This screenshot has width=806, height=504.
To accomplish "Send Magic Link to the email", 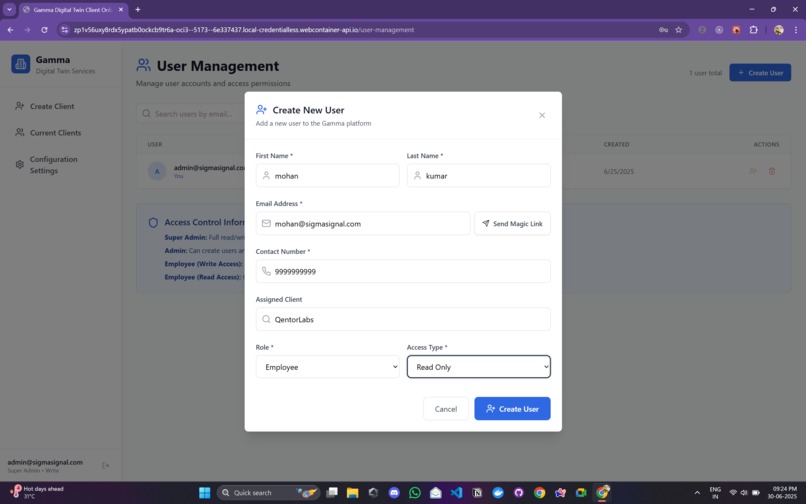I will point(512,223).
